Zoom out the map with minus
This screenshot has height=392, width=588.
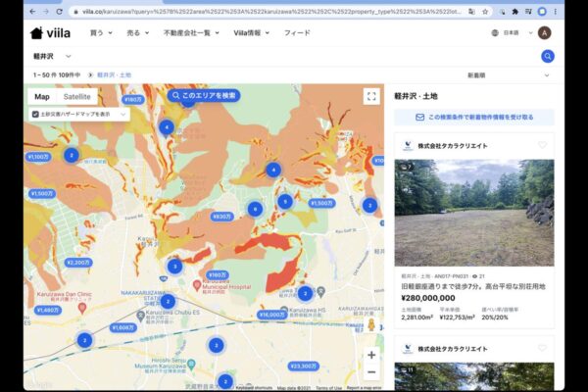coord(371,372)
